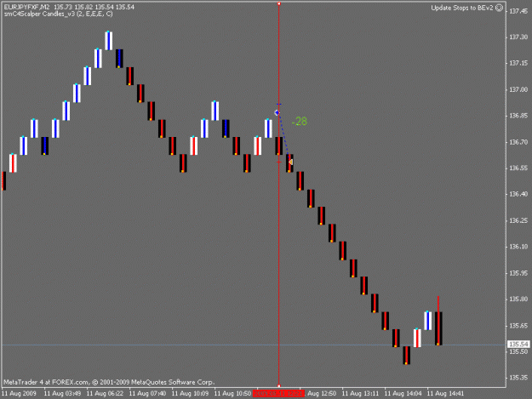This screenshot has width=532, height=399.
Task: Select the orange trade exit arrow marker
Action: pos(290,162)
